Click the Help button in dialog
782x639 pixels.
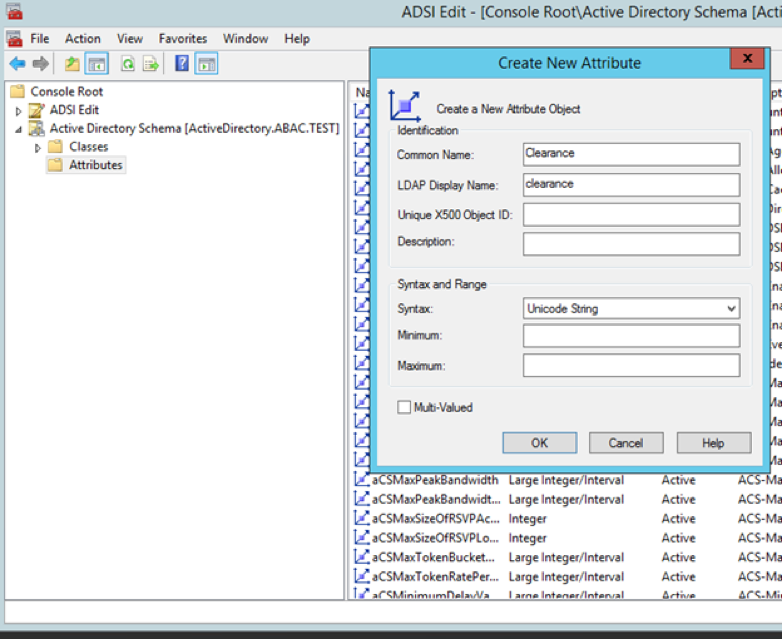click(714, 443)
